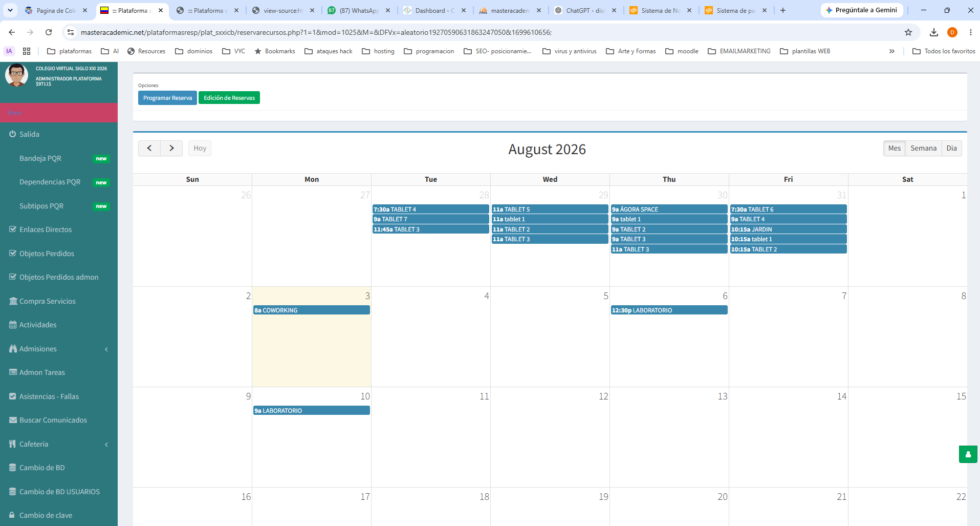Click the green user floating button

[968, 454]
